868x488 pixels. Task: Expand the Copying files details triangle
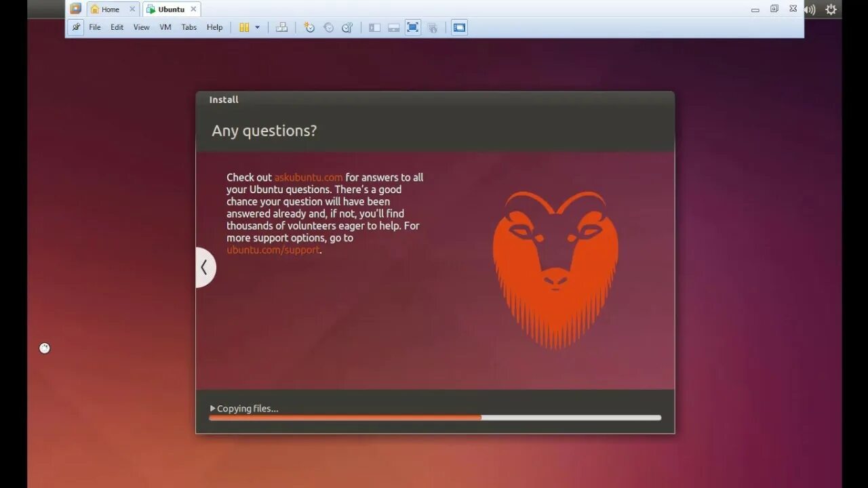coord(213,409)
